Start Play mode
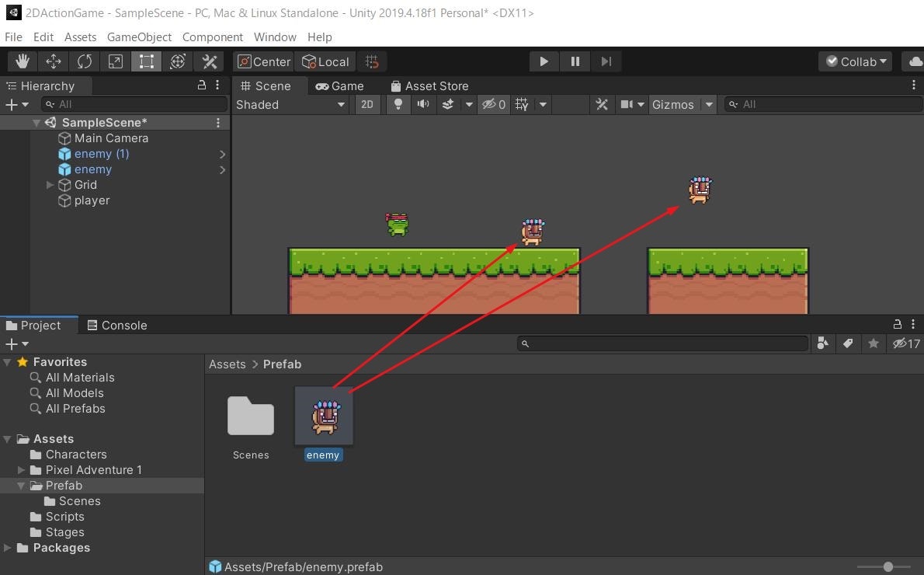 tap(544, 61)
